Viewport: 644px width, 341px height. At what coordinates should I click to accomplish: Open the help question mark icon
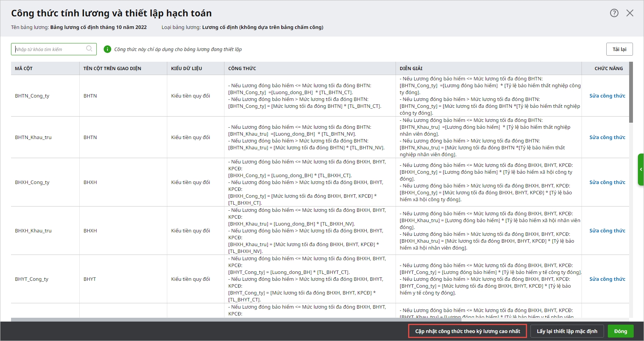(x=614, y=13)
